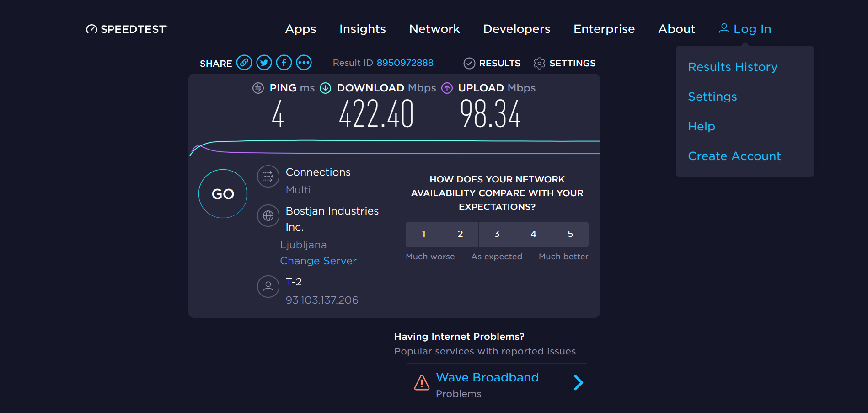This screenshot has height=413, width=868.
Task: Rate network availability as 3
Action: tap(497, 234)
